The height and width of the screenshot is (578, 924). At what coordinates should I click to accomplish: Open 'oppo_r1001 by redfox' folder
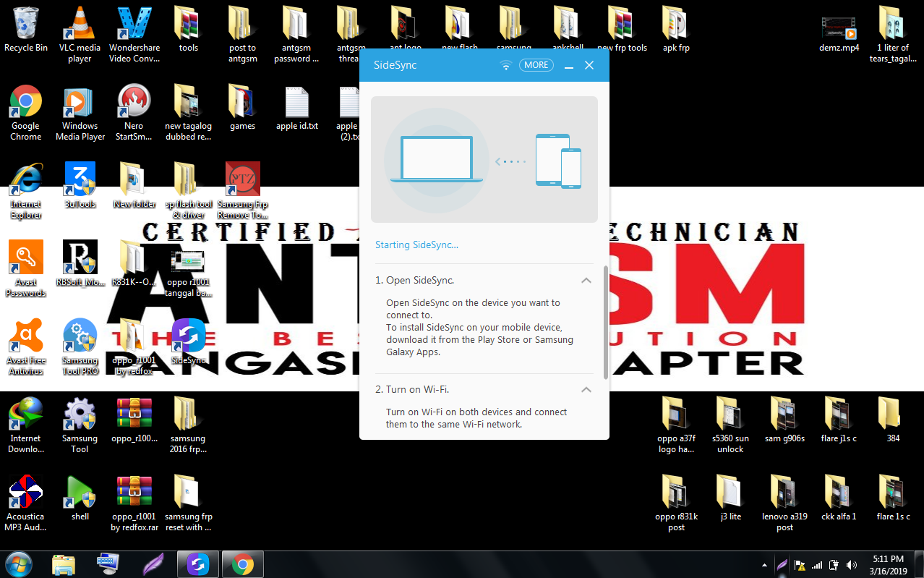pos(134,347)
